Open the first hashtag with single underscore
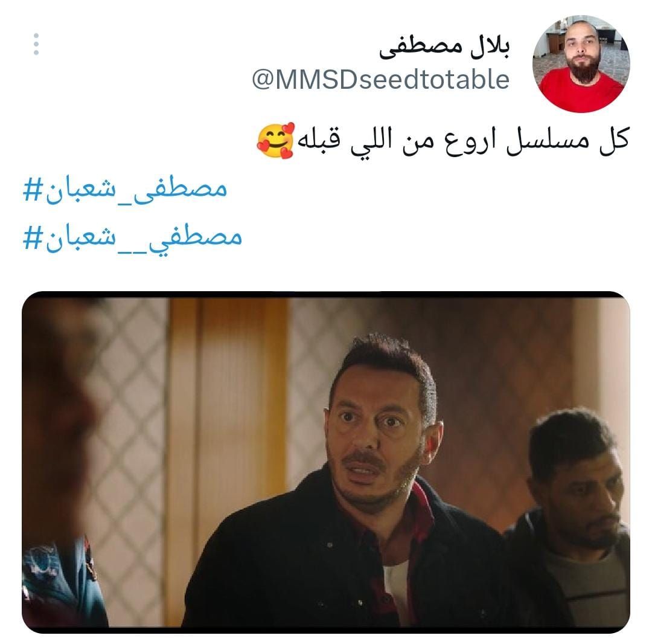Viewport: 652px width, 644px height. pos(125,190)
